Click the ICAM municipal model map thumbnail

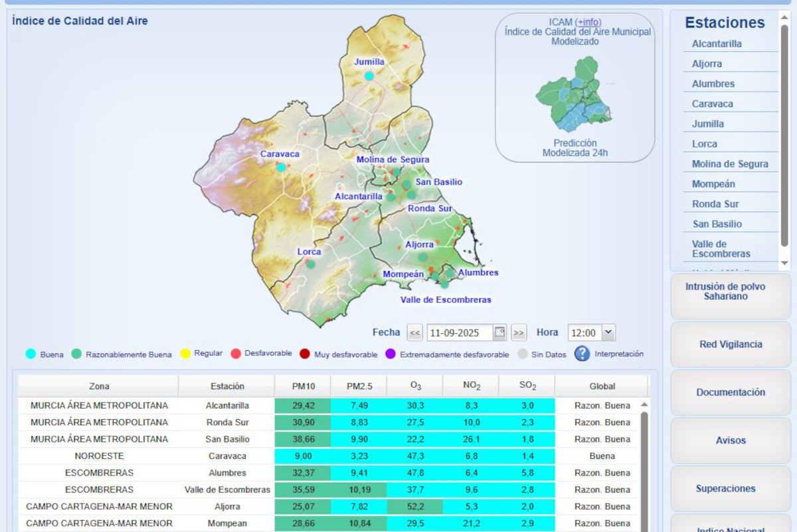574,94
